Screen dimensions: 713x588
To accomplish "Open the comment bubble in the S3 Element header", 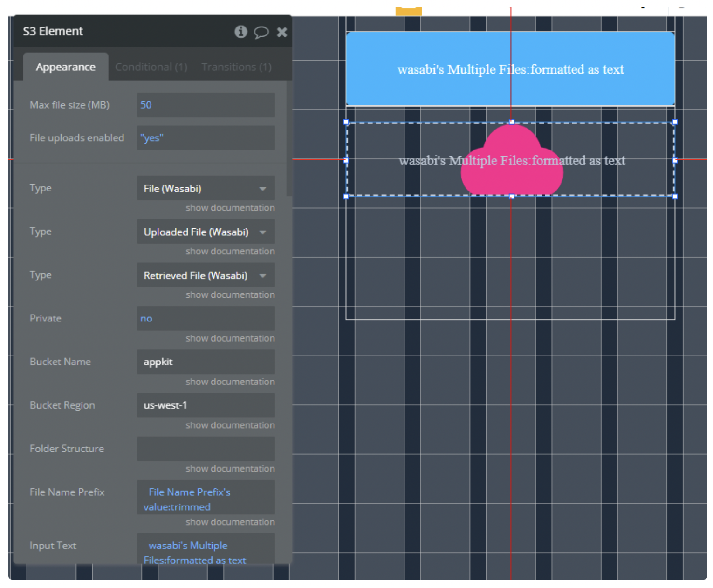I will pos(261,32).
